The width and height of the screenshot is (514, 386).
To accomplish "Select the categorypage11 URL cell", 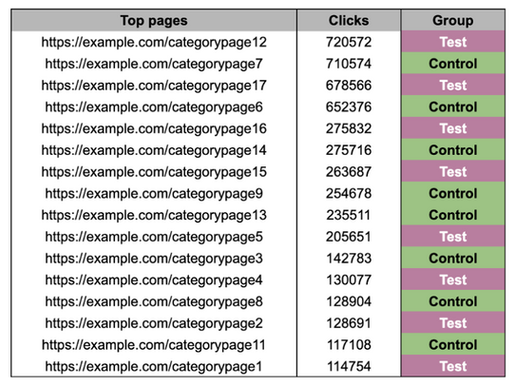I will (154, 345).
